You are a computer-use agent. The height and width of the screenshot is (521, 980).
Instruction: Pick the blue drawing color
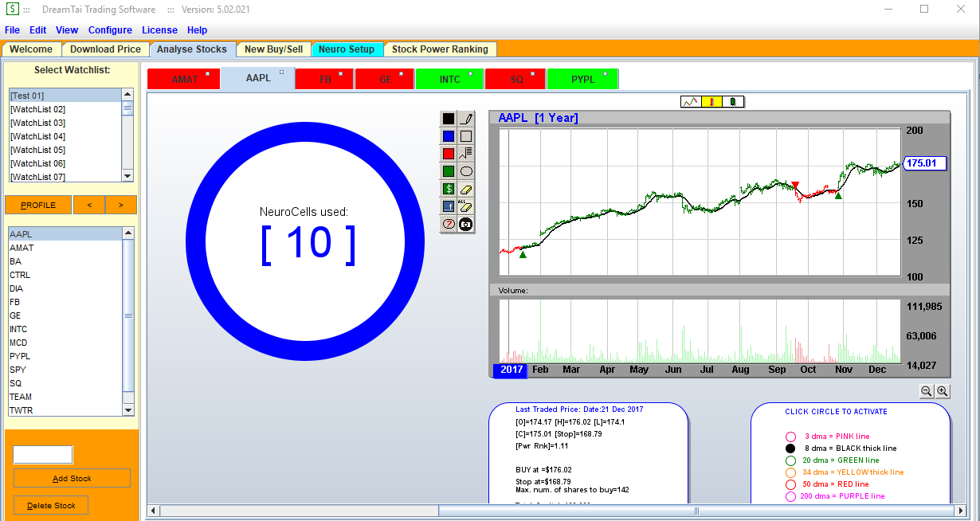[x=449, y=136]
